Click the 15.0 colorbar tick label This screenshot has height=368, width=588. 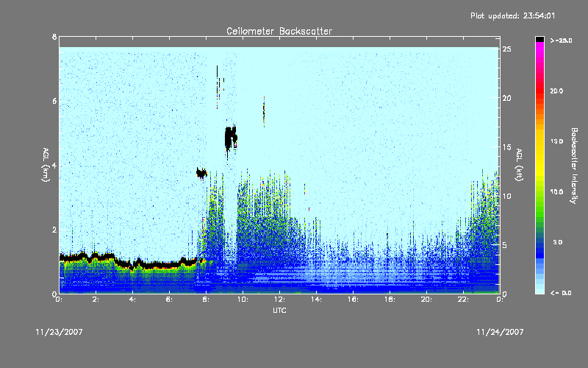(556, 141)
